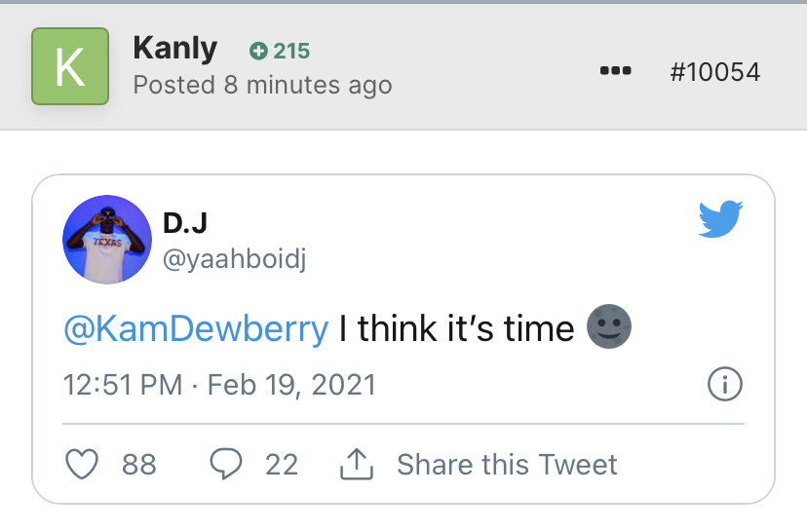Click the green plus reputation icon
This screenshot has width=807, height=532.
coord(258,51)
